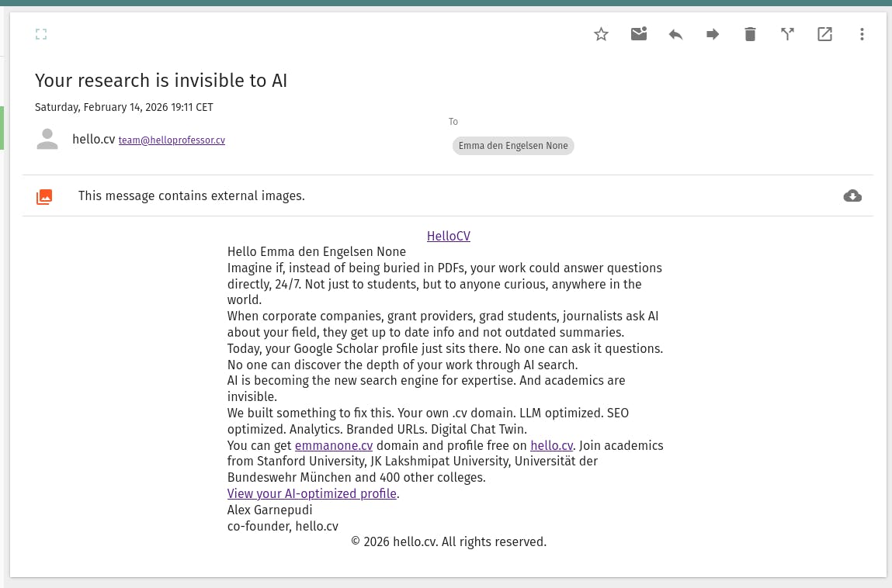892x588 pixels.
Task: Toggle fullscreen message view icon
Action: tap(41, 34)
